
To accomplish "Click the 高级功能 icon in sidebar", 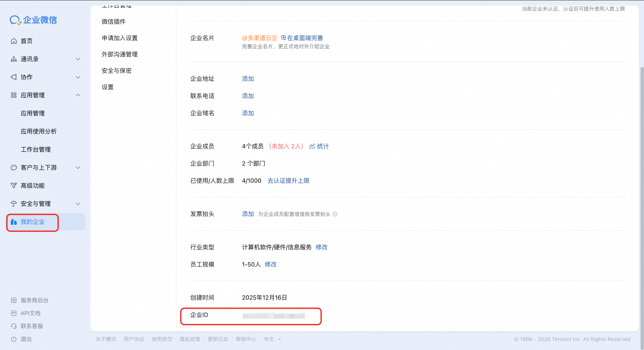I will pos(14,186).
